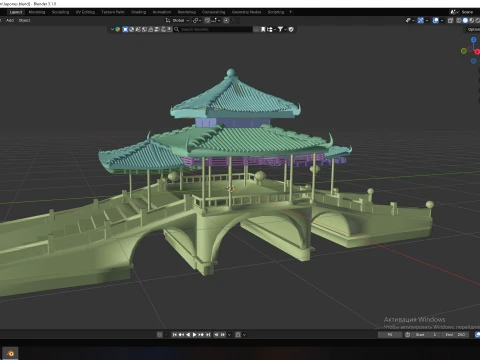Switch to the Scripting workspace tab
This screenshot has height=360, width=480.
click(x=276, y=12)
